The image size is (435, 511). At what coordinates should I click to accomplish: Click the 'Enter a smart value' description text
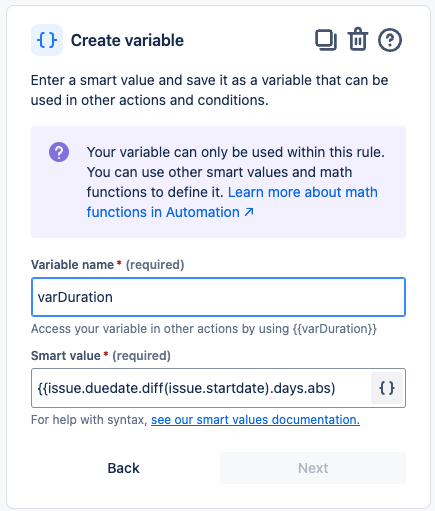(x=210, y=90)
